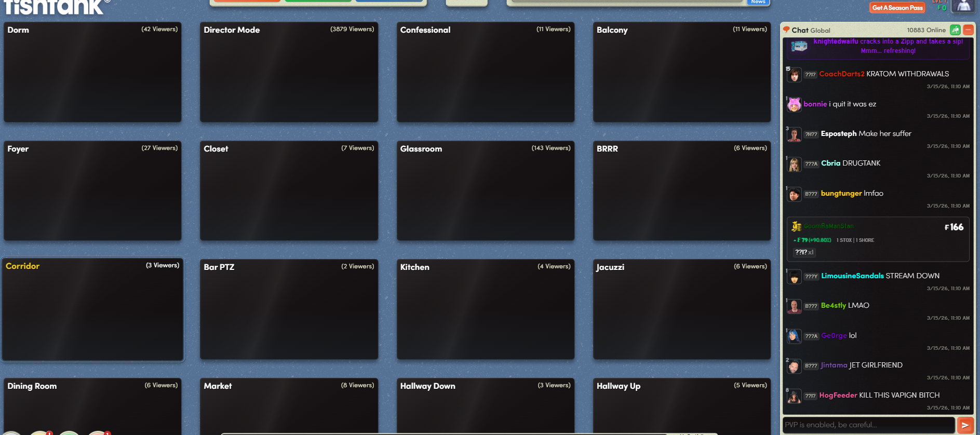980x435 pixels.
Task: Click Jintama's avatar in chat
Action: 794,366
